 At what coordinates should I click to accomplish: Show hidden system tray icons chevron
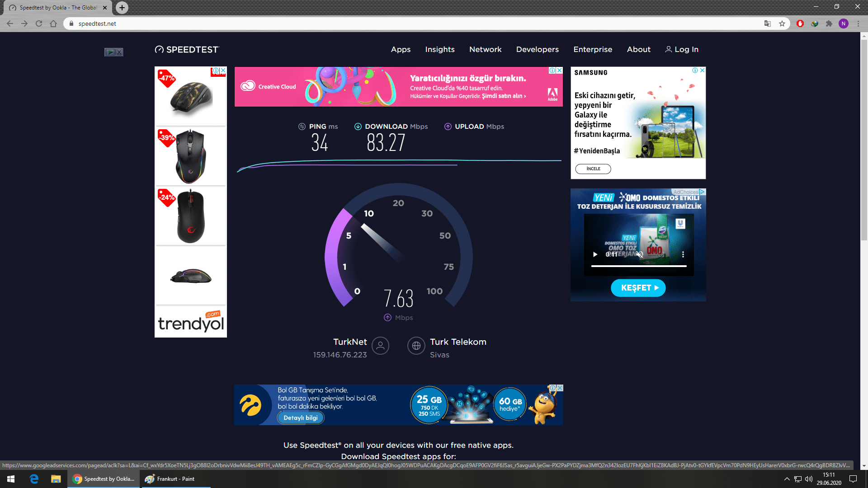[787, 479]
